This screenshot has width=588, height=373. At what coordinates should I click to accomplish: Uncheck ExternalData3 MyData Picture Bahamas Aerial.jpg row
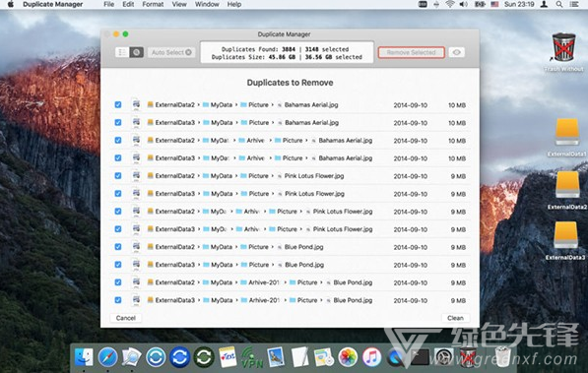click(x=118, y=123)
